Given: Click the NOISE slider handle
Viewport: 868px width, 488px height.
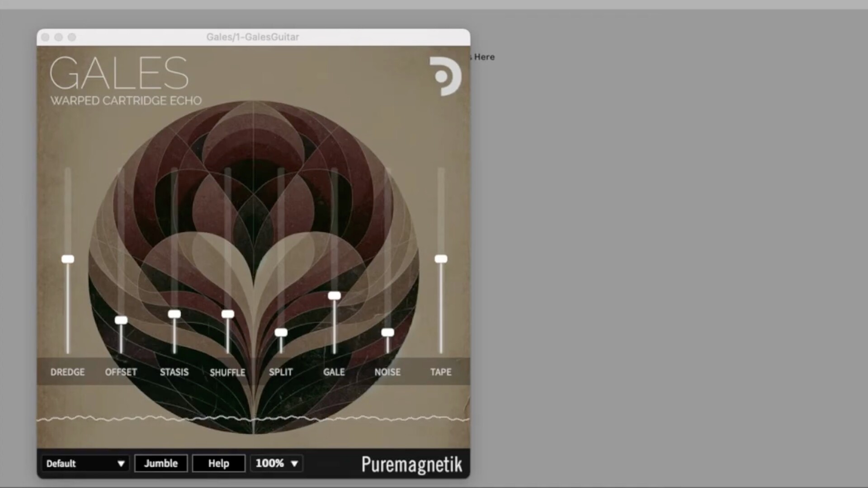Looking at the screenshot, I should (x=388, y=333).
